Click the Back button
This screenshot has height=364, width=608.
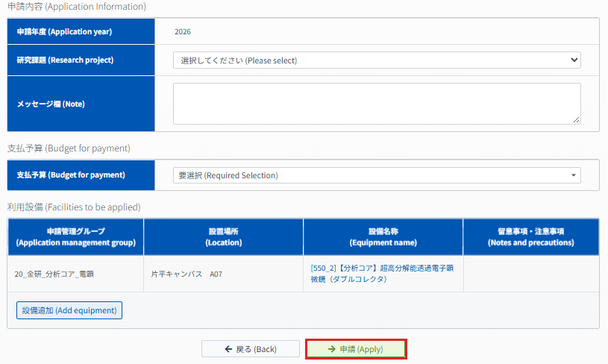click(x=251, y=349)
